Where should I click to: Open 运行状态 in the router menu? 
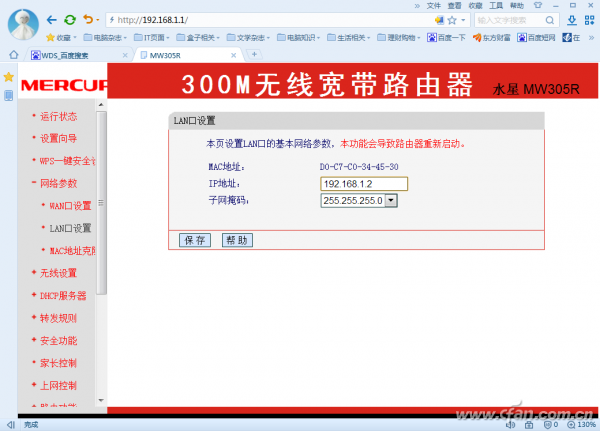pos(59,116)
